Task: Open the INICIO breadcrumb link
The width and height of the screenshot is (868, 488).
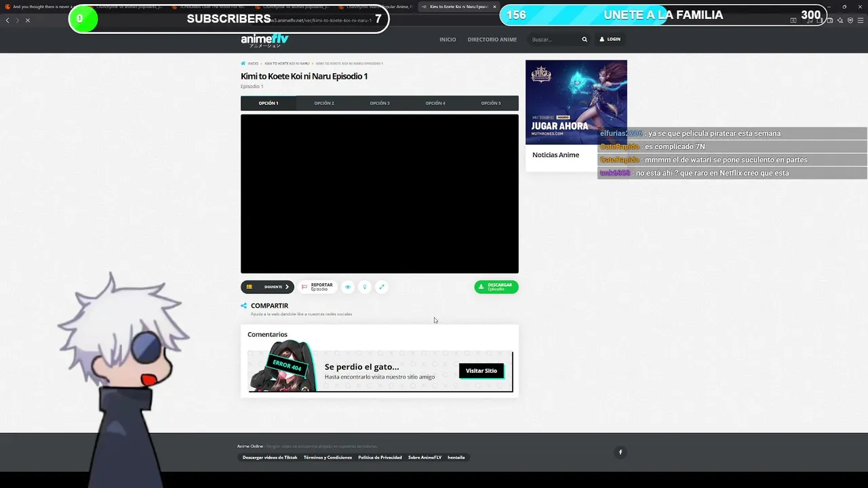Action: click(253, 63)
